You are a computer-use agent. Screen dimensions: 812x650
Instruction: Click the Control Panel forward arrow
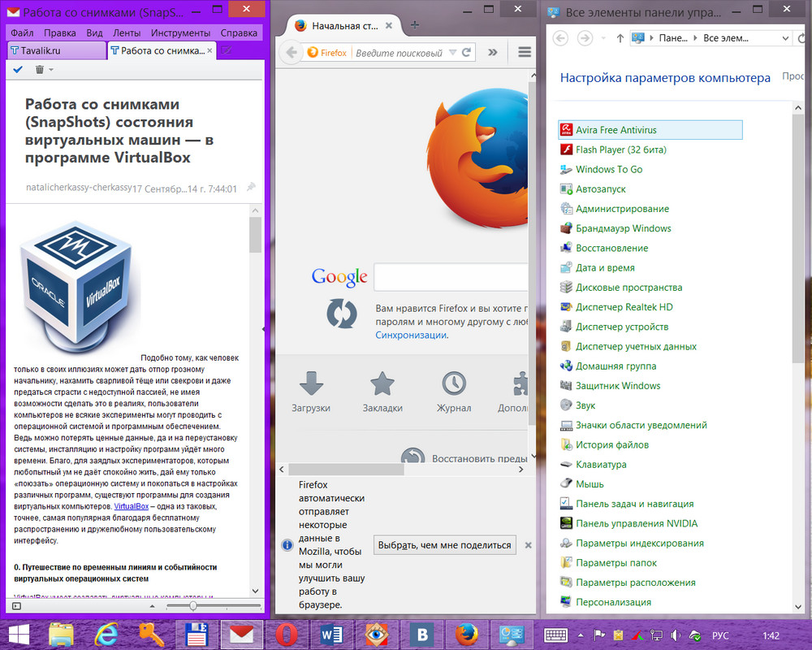pyautogui.click(x=585, y=38)
